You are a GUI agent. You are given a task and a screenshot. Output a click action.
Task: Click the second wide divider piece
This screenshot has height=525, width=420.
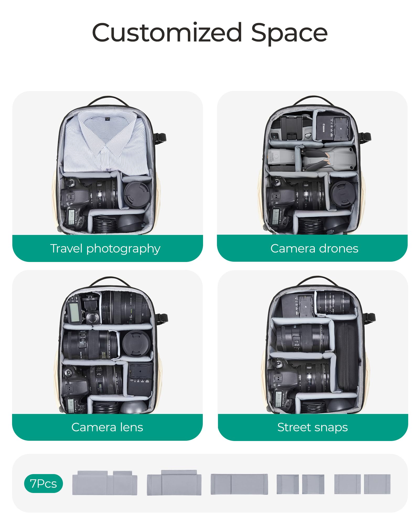pos(174,483)
